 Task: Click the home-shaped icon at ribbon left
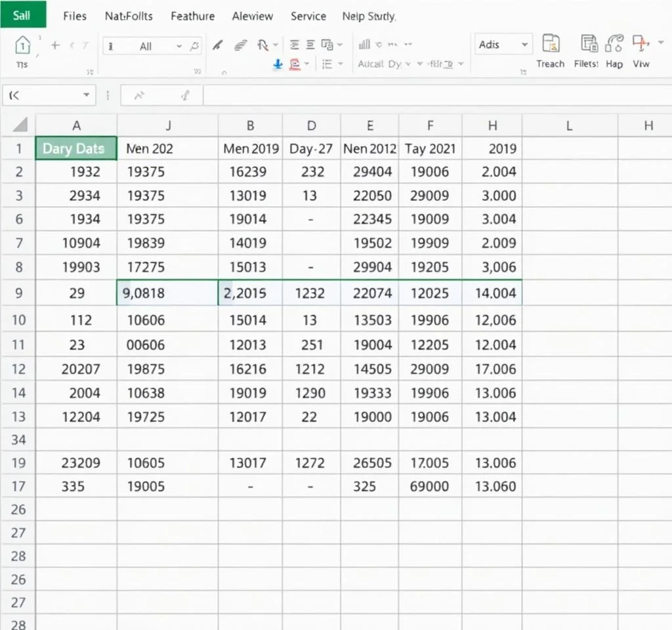(x=22, y=46)
